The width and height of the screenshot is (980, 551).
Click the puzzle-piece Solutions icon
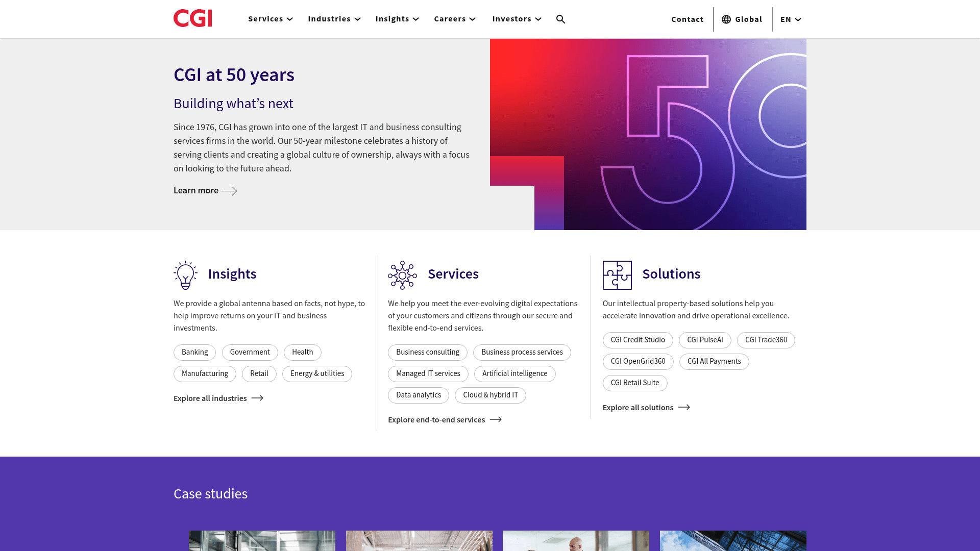coord(617,274)
